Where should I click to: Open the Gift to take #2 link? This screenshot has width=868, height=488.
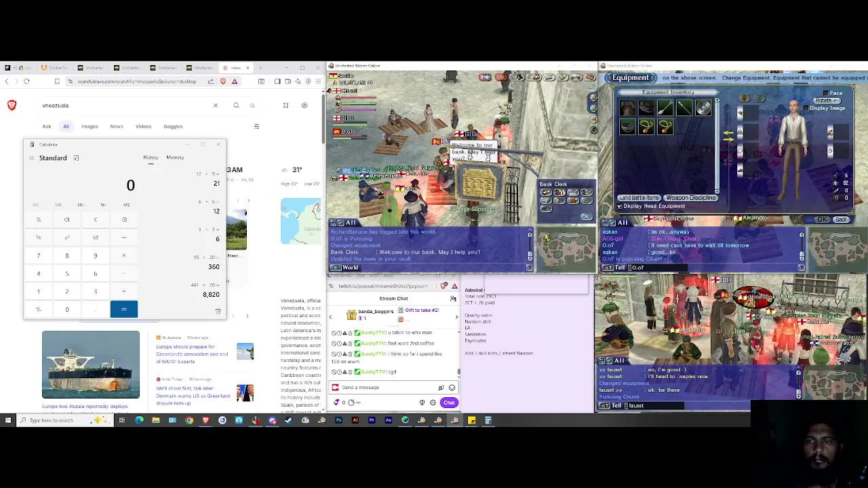(x=422, y=310)
